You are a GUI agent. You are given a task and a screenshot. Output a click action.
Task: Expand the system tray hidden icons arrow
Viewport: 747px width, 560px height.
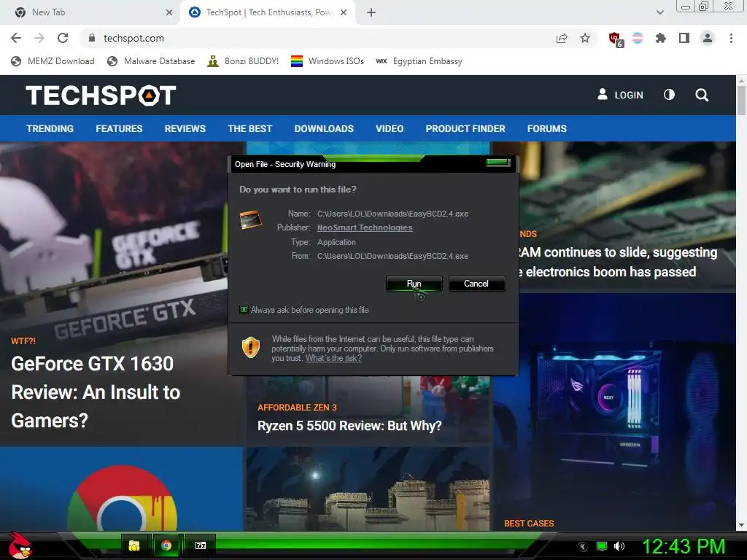582,547
